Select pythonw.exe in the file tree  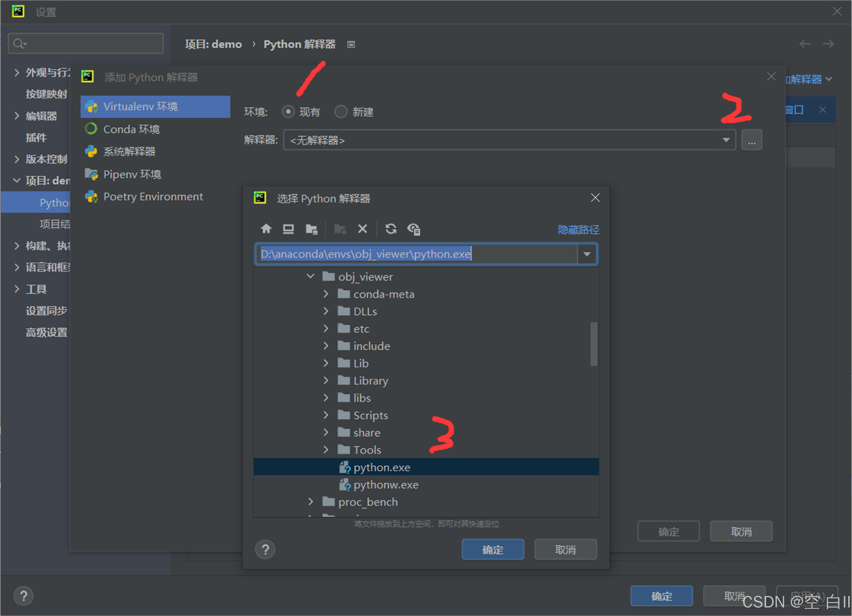(385, 485)
